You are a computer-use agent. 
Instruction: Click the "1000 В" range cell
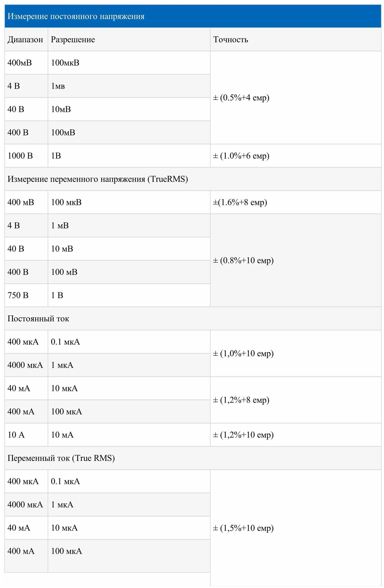pyautogui.click(x=20, y=156)
